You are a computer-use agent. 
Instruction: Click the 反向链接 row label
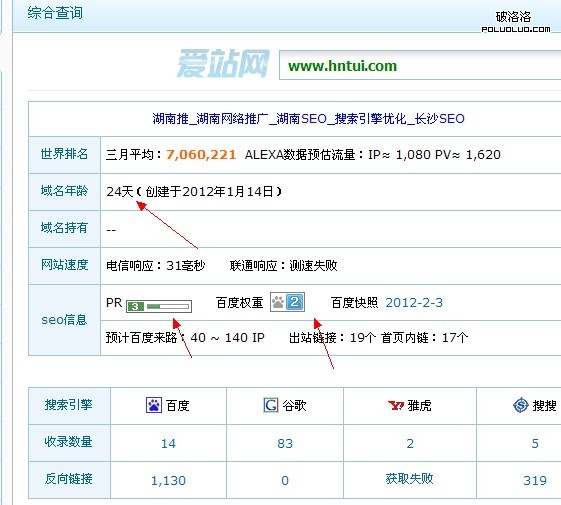point(69,479)
